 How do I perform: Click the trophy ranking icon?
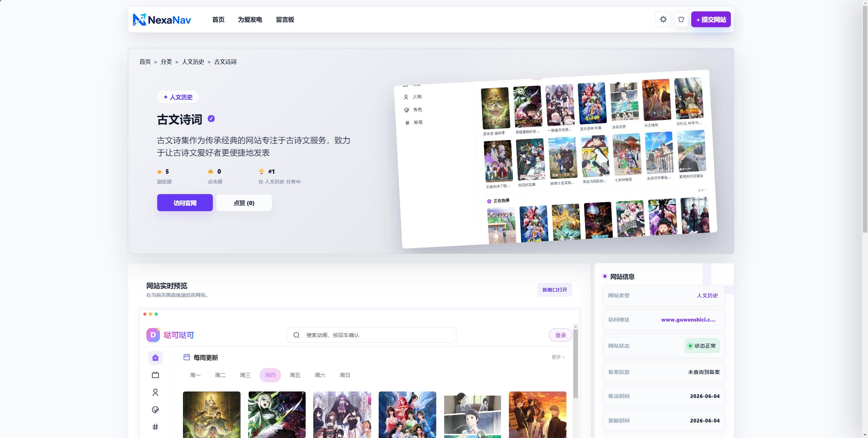(x=262, y=172)
